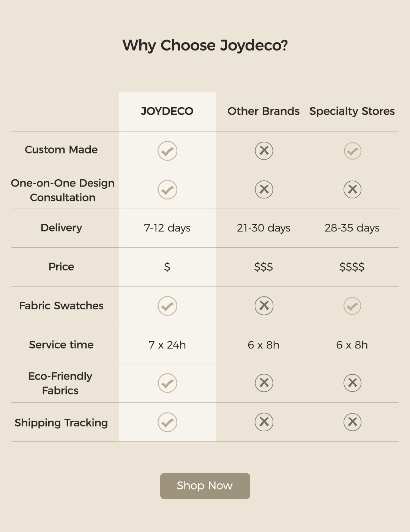Screen dimensions: 410x532
Task: Click the Other Brands column header
Action: pyautogui.click(x=263, y=111)
